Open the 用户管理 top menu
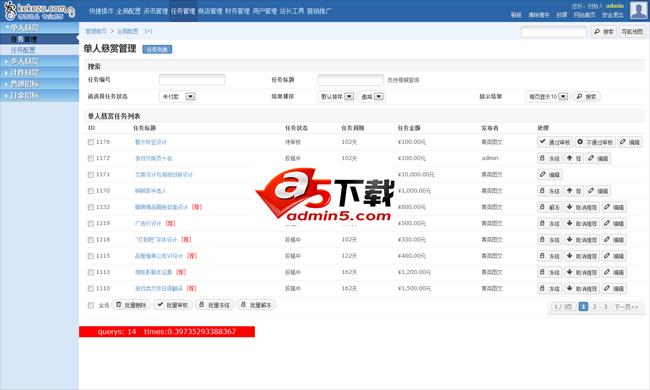The width and height of the screenshot is (650, 390). [264, 11]
